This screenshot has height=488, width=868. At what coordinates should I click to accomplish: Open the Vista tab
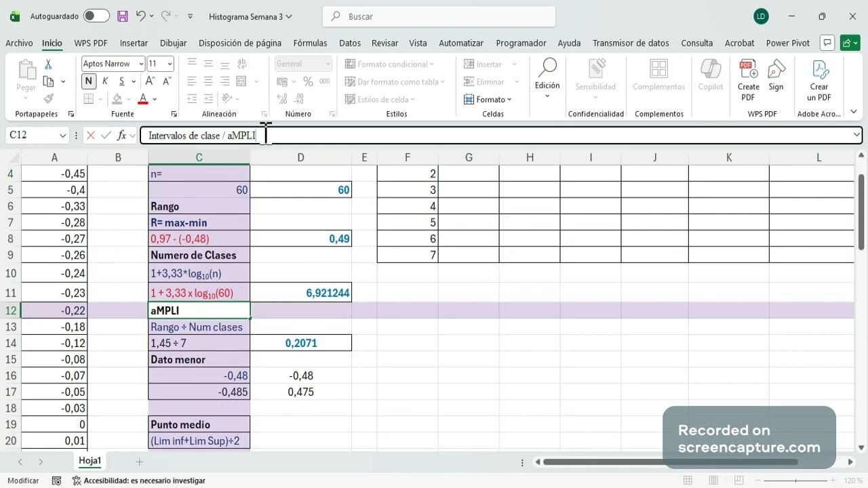(418, 43)
